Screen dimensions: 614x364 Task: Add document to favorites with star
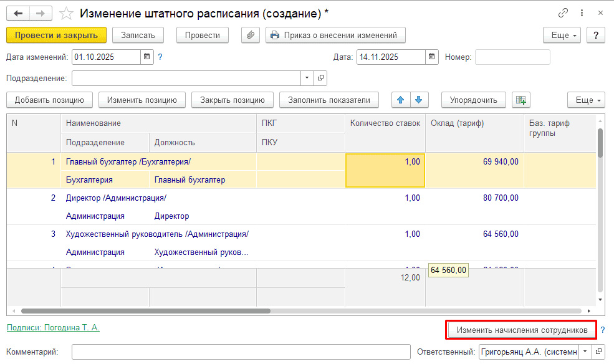click(x=66, y=14)
